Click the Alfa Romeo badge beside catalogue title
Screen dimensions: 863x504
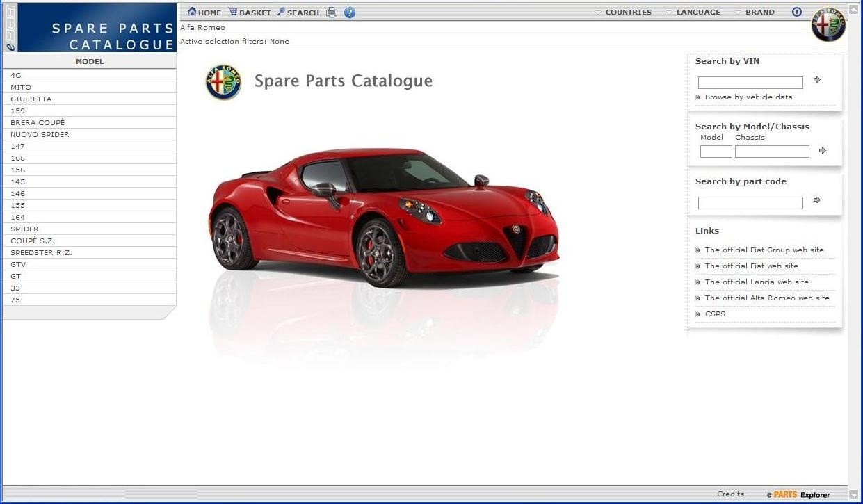pos(223,82)
